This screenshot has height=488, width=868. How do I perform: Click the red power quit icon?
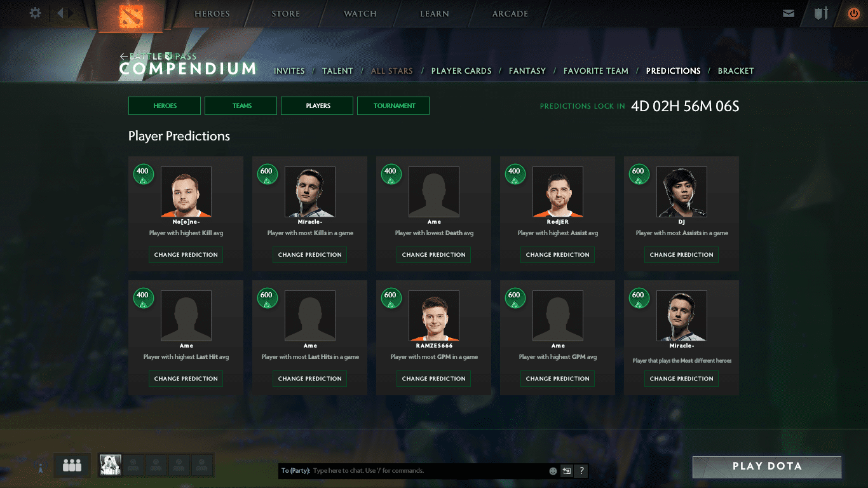click(x=853, y=13)
